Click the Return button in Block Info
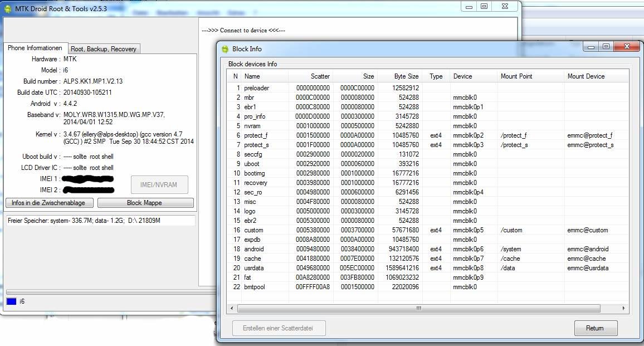 pos(596,328)
